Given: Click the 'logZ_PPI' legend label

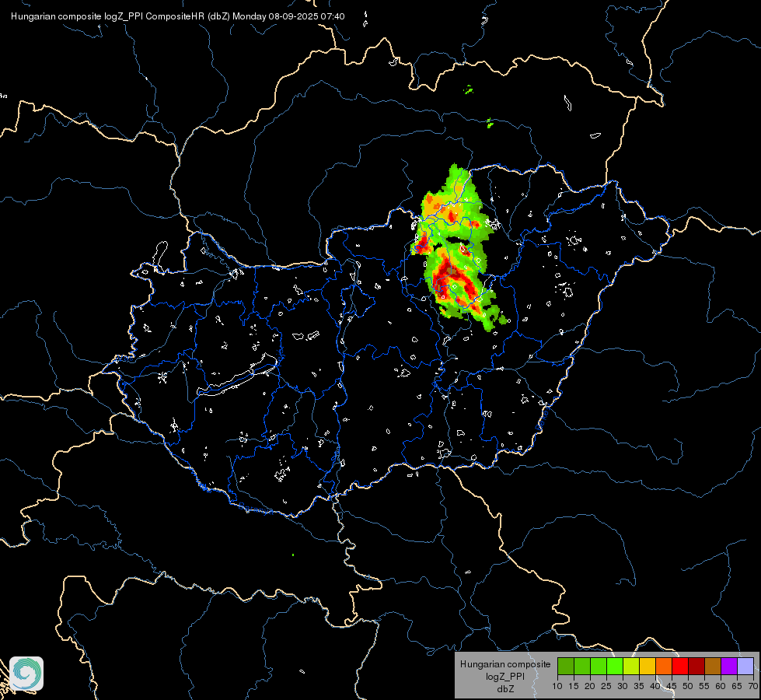Looking at the screenshot, I should [505, 677].
